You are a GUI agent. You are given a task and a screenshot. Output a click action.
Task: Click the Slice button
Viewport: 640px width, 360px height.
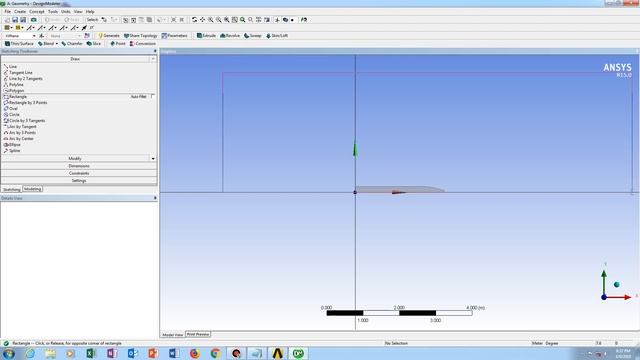coord(94,43)
